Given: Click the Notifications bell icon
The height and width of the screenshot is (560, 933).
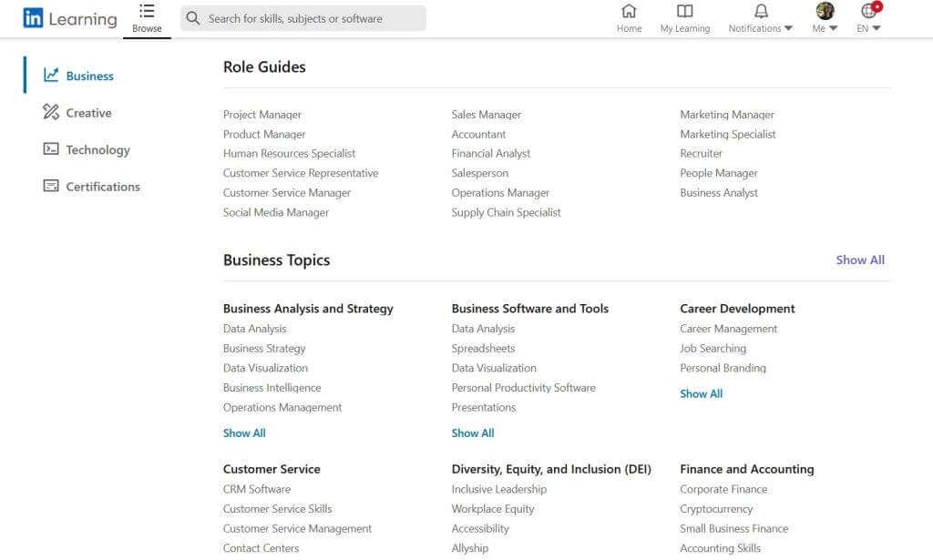Looking at the screenshot, I should tap(761, 11).
